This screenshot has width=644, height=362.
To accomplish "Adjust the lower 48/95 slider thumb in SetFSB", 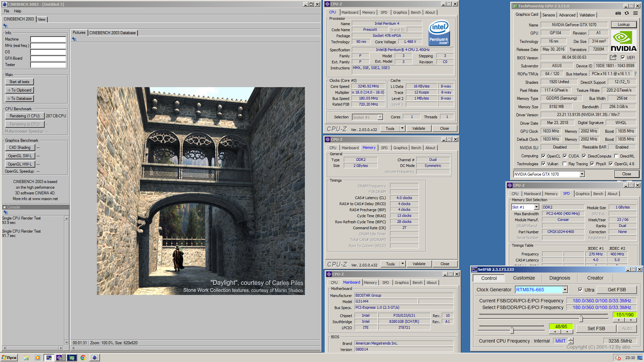I will point(512,330).
